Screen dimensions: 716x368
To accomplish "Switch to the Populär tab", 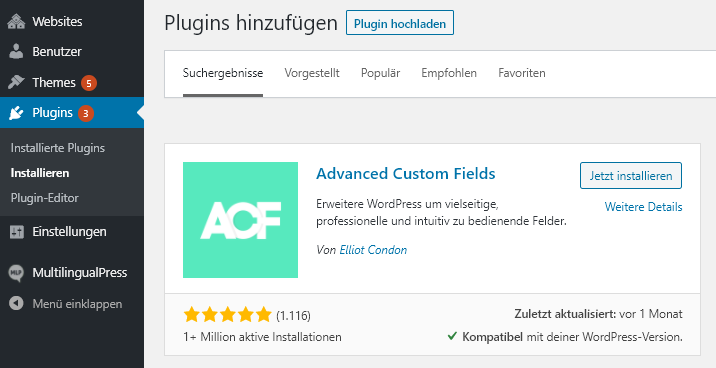I will (380, 73).
